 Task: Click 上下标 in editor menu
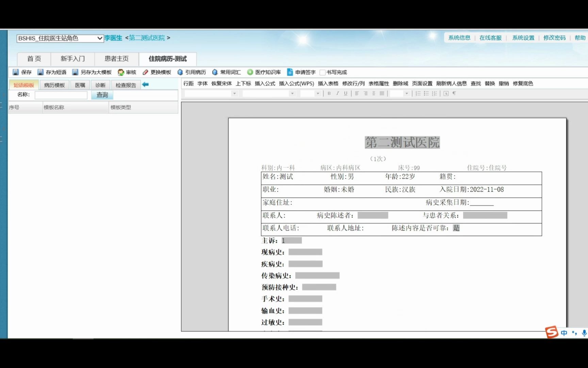(243, 83)
